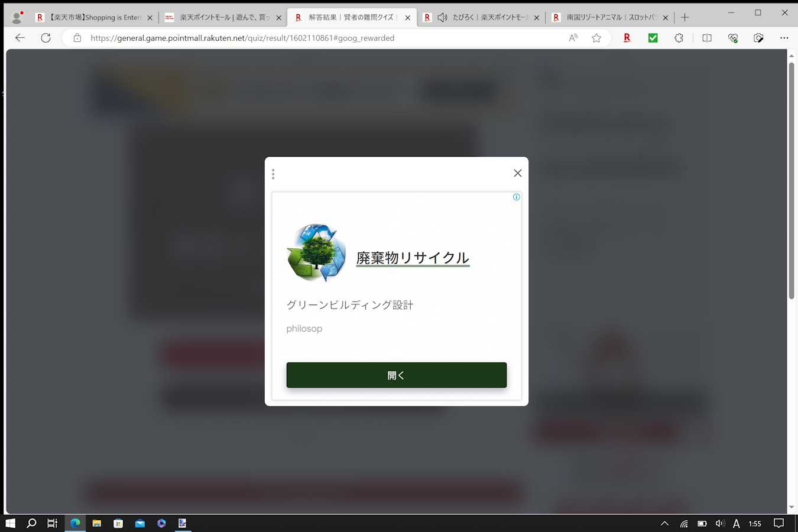Toggle the IME input mode indicator
This screenshot has width=798, height=532.
(x=737, y=523)
